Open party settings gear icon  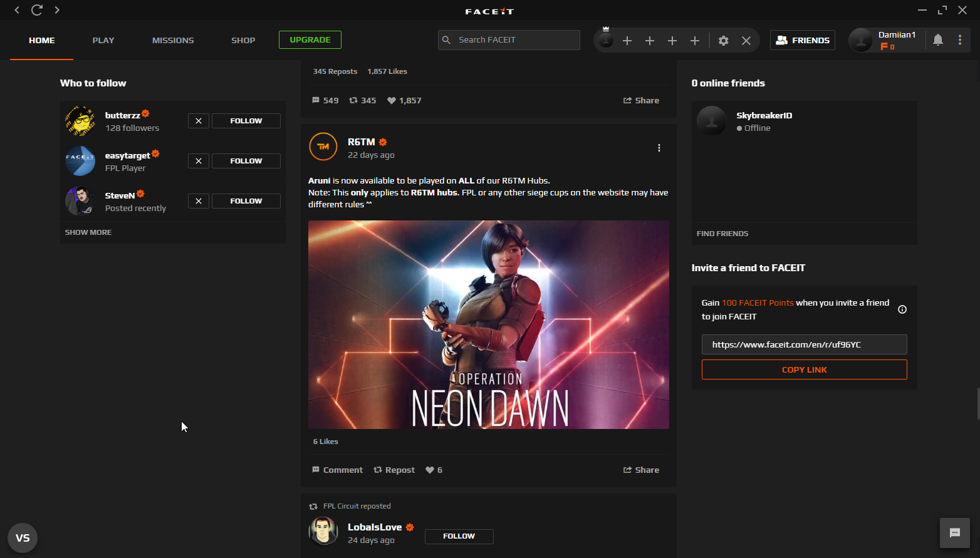[723, 41]
